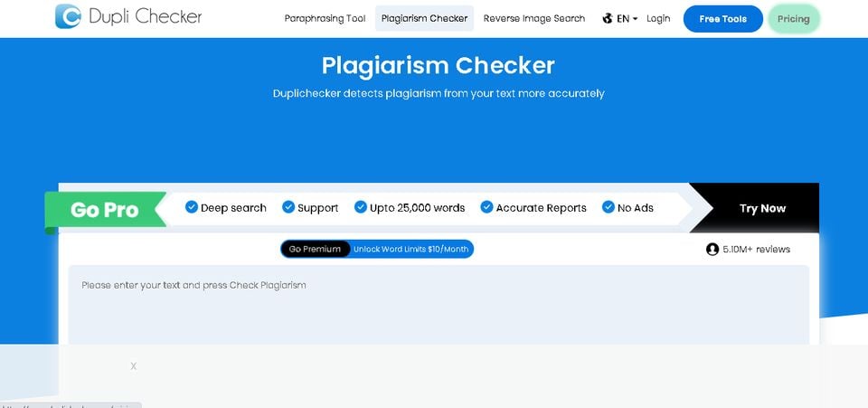Click Unlock Word Limits $10/Month link
This screenshot has height=408, width=868.
[x=410, y=249]
